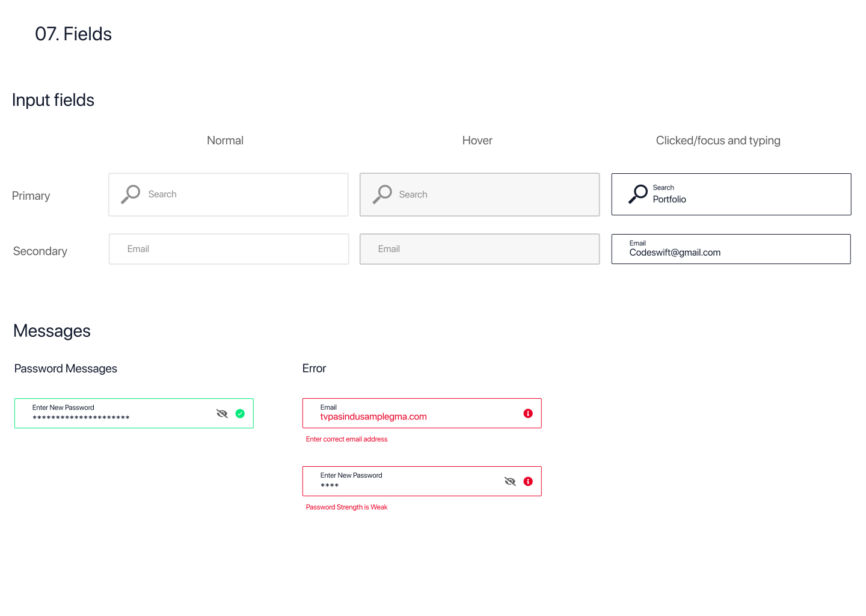Click the 'Enter correct email address' message

point(346,439)
